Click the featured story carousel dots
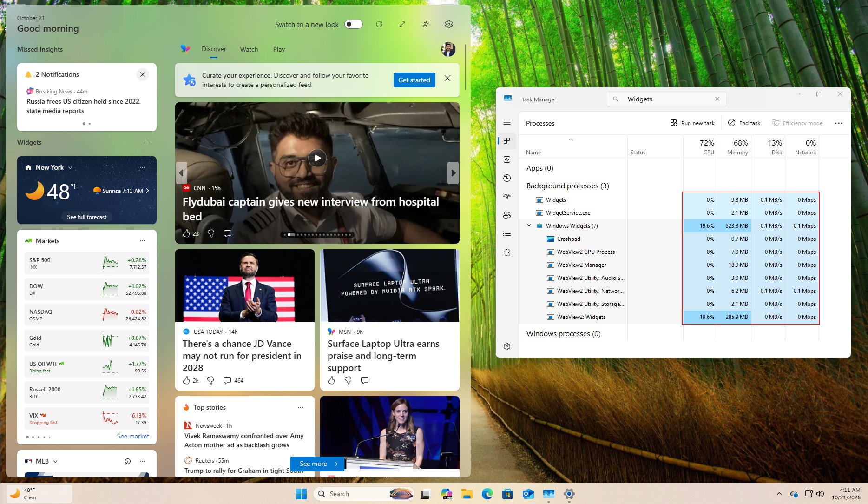The image size is (868, 504). (x=317, y=235)
